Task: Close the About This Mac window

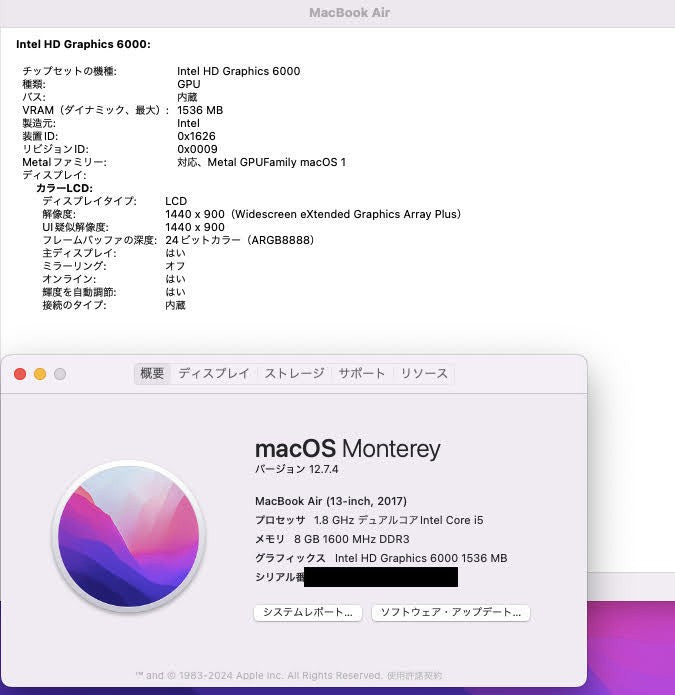Action: pyautogui.click(x=20, y=374)
